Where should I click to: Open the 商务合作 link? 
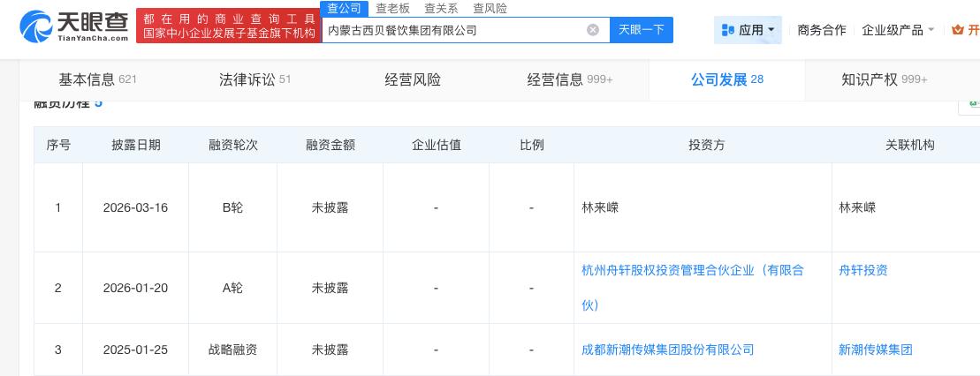(x=821, y=30)
